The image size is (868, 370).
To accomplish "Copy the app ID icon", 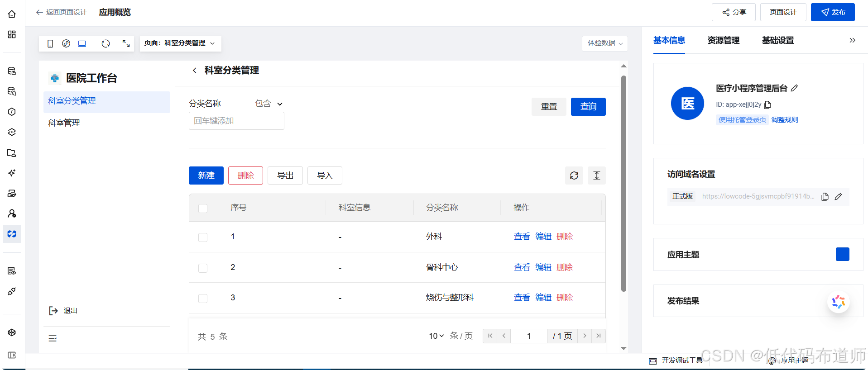I will coord(767,105).
